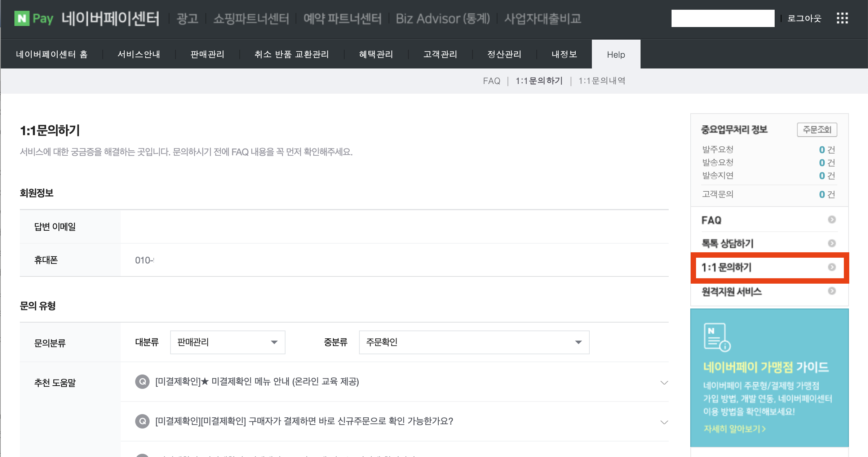This screenshot has height=457, width=868.
Task: Open the 쇼핑파트너센터 header link
Action: tap(251, 18)
